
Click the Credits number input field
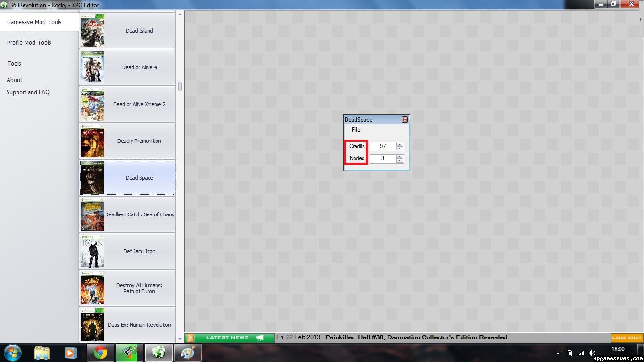[383, 146]
